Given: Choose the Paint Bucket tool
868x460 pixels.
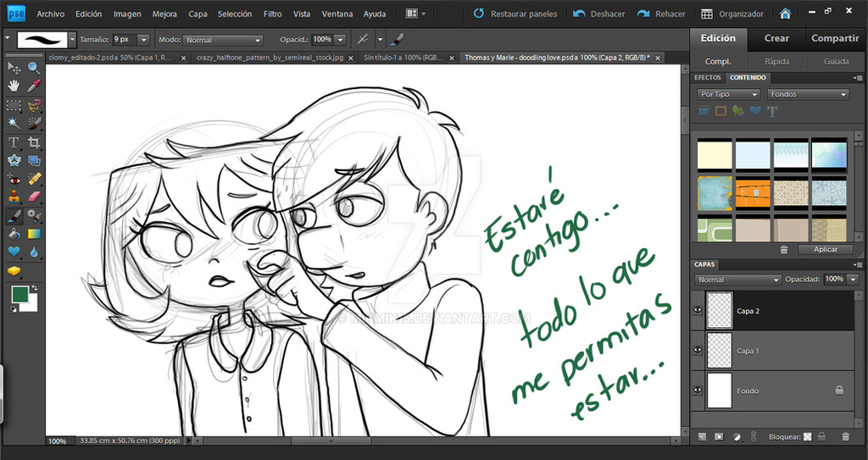Looking at the screenshot, I should coord(14,234).
